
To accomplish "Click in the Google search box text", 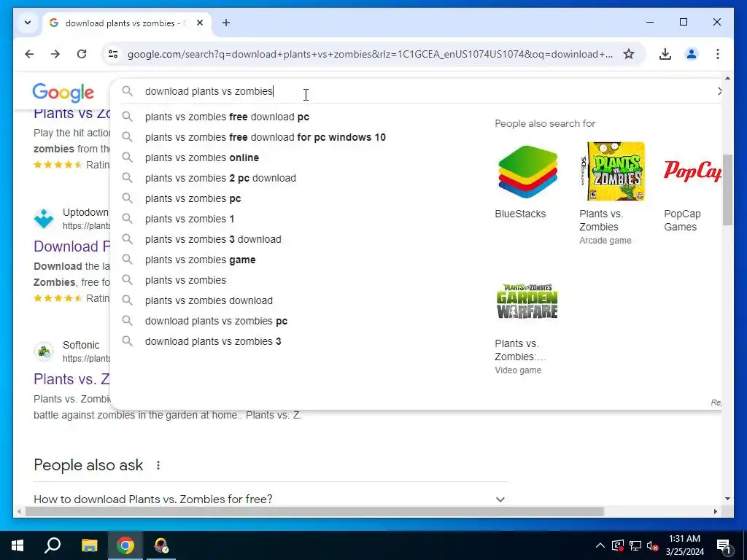I will click(x=209, y=91).
